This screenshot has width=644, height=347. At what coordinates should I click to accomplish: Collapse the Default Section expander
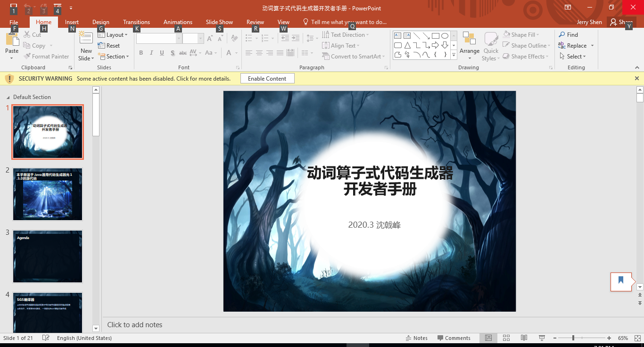pyautogui.click(x=8, y=97)
